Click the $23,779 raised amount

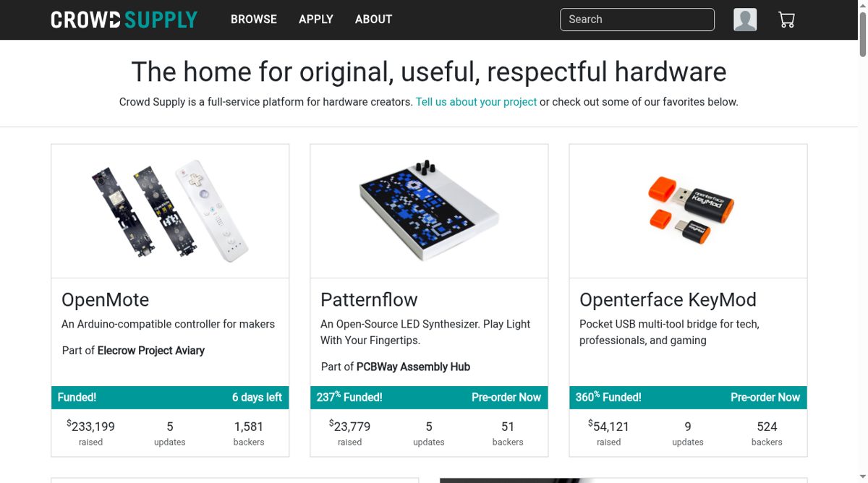pyautogui.click(x=349, y=427)
